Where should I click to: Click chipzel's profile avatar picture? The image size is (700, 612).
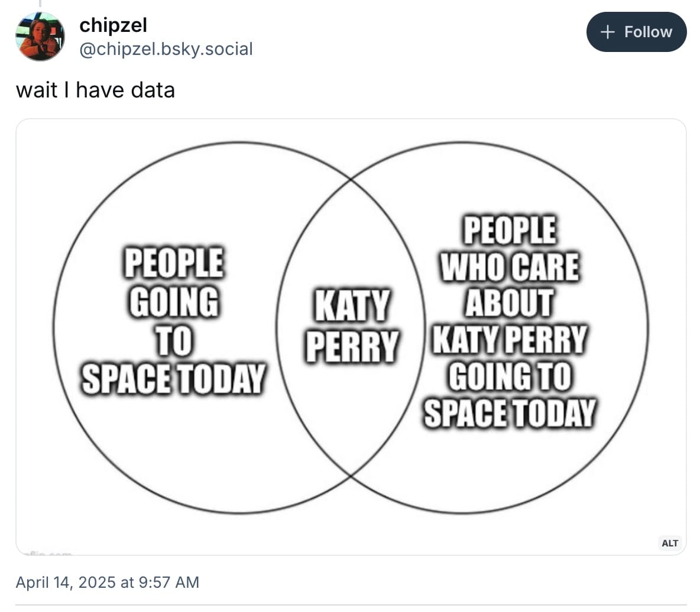point(40,37)
